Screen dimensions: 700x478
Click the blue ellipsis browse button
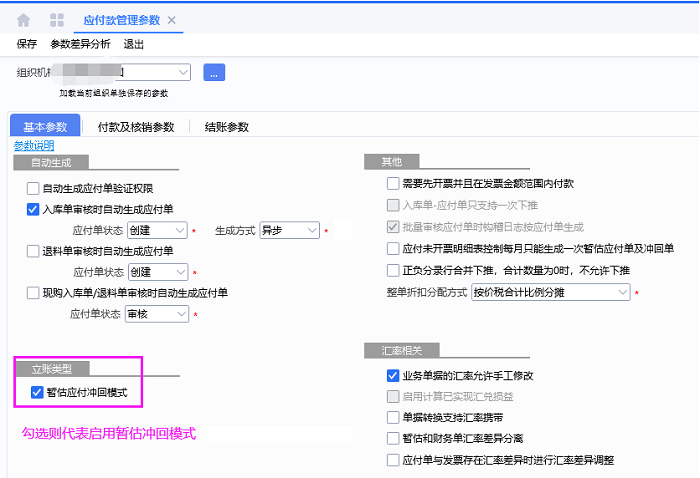(x=214, y=72)
